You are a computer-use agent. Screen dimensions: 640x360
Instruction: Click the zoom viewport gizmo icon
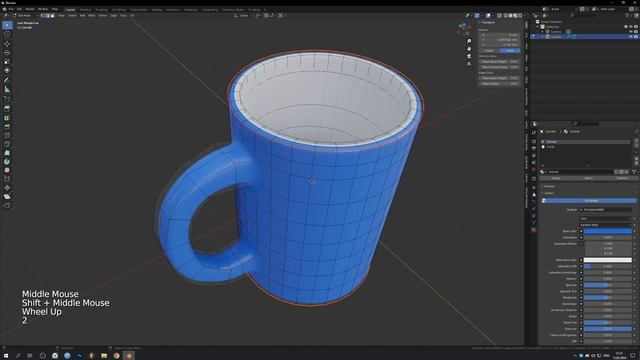(469, 41)
